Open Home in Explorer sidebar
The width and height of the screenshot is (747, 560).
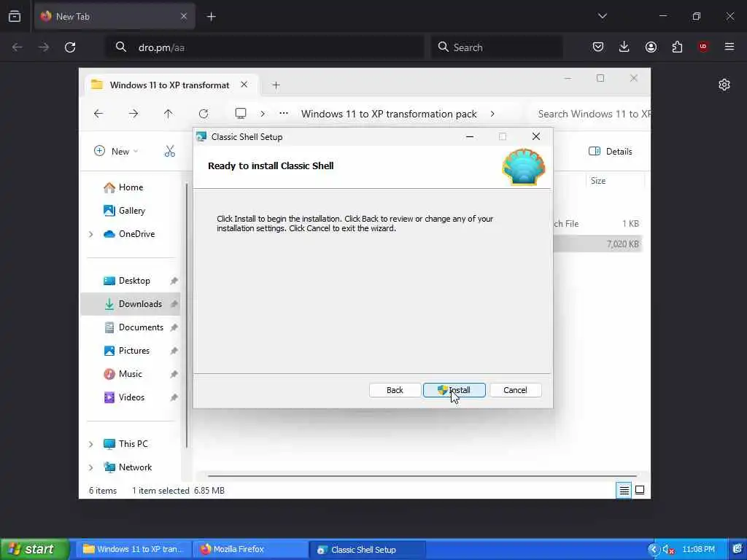pos(131,187)
